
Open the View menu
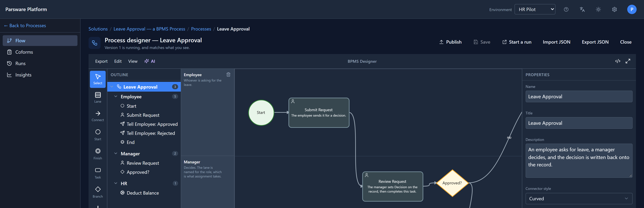tap(133, 61)
